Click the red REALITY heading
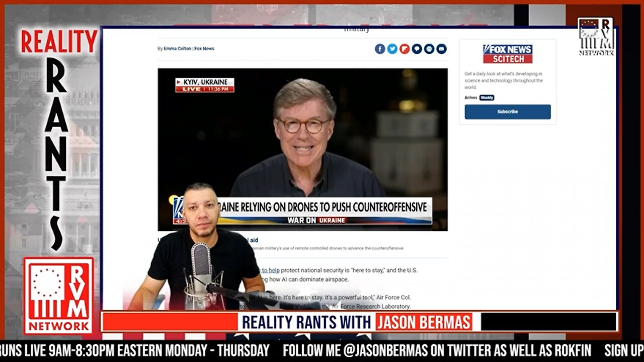Screen dimensions: 644x362 tap(59, 42)
